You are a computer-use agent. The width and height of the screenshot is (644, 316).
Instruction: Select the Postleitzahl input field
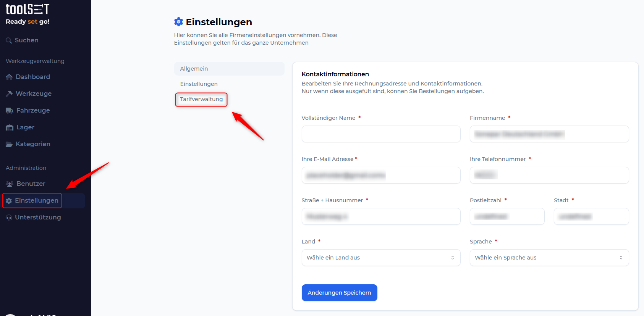click(x=507, y=216)
